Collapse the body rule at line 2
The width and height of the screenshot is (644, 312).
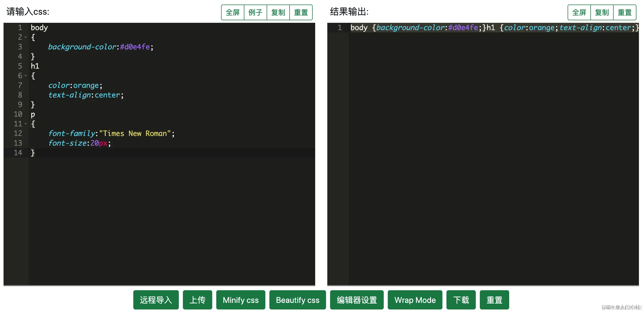pyautogui.click(x=26, y=37)
